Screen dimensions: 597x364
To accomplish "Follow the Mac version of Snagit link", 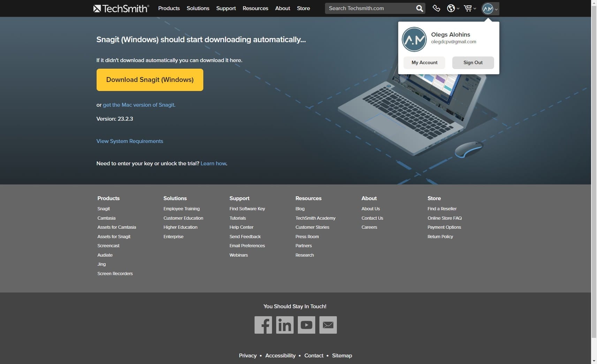I will click(x=139, y=105).
